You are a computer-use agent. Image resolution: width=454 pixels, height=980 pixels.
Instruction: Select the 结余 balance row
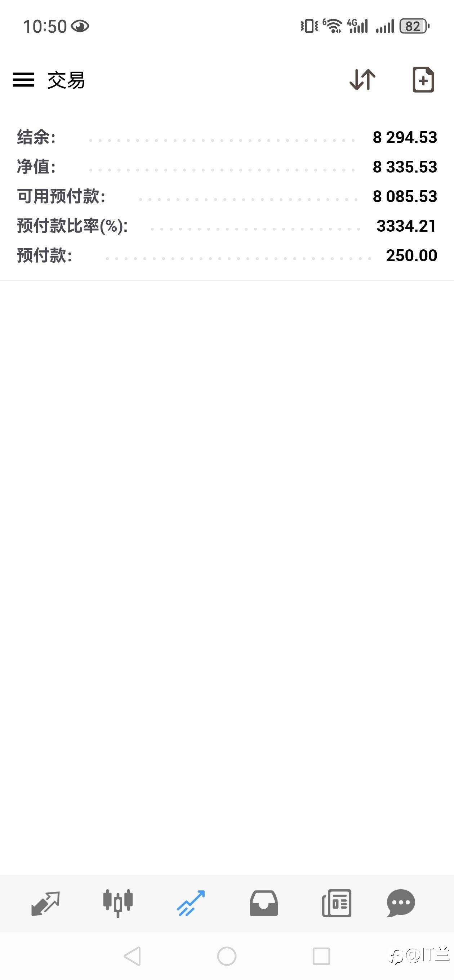pos(227,137)
